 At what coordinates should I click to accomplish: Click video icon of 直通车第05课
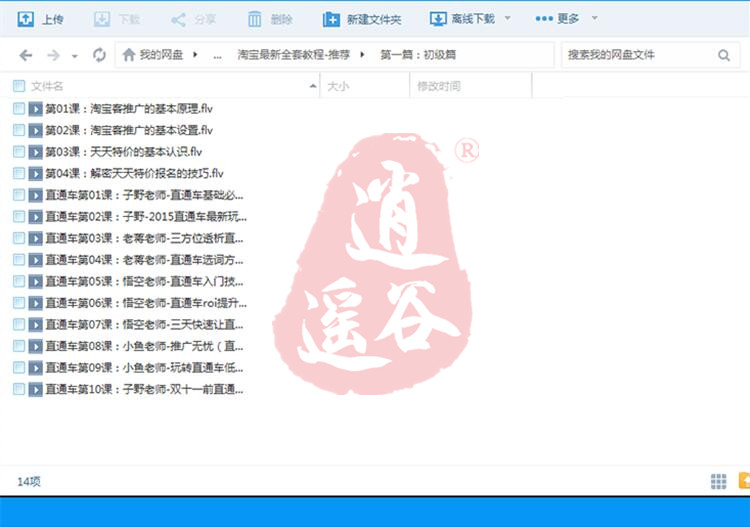click(x=35, y=281)
